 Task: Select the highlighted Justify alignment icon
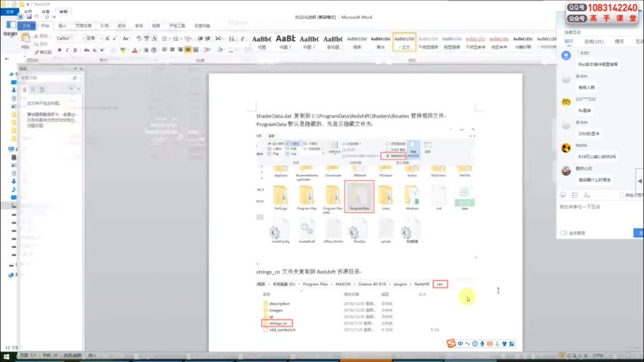click(x=188, y=50)
